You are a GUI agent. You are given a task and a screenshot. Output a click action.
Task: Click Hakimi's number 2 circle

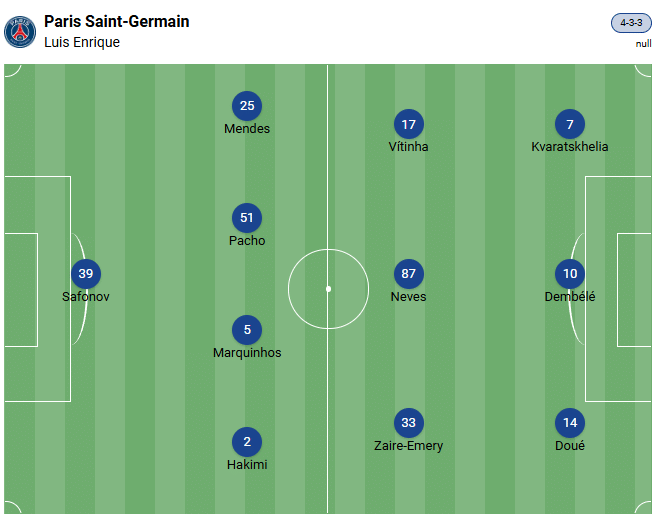(x=247, y=442)
